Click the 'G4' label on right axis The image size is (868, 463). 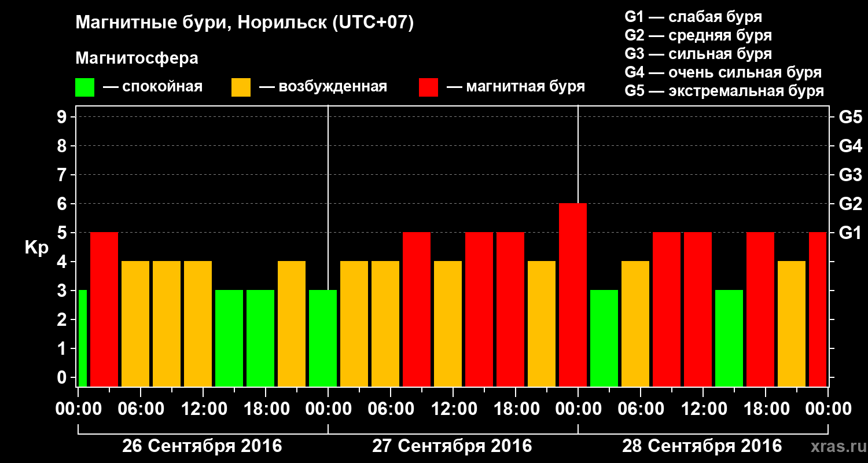(850, 146)
